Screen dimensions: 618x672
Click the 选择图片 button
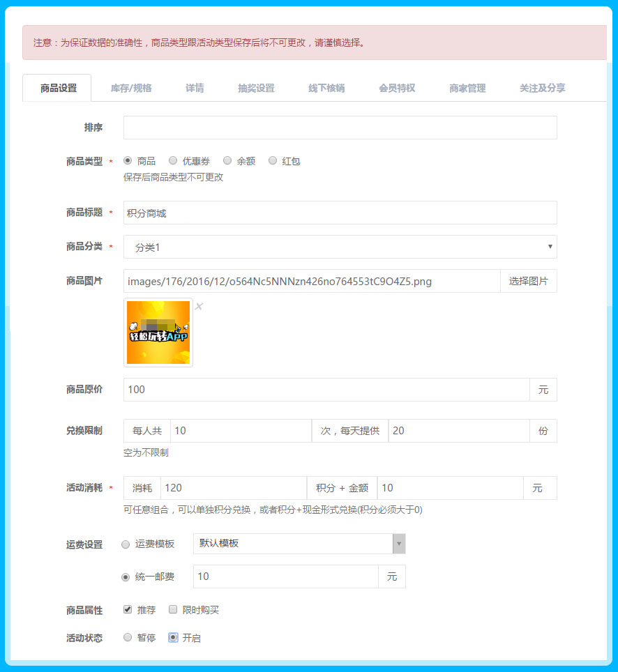click(528, 282)
